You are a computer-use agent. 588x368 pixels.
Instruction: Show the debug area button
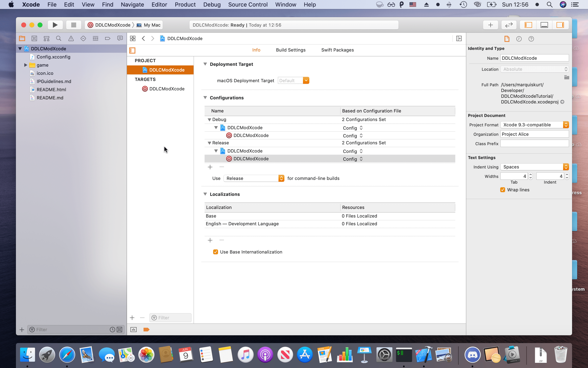coord(133,330)
